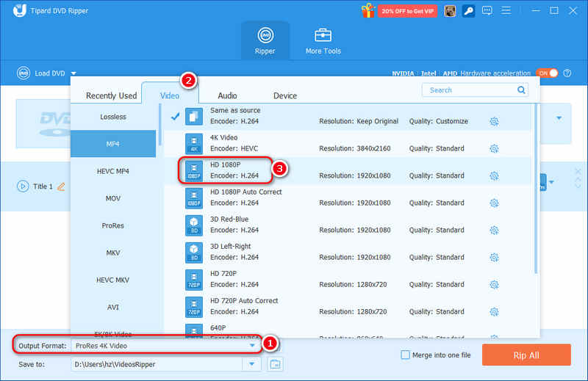Rename Title 1 with pencil icon

click(61, 186)
